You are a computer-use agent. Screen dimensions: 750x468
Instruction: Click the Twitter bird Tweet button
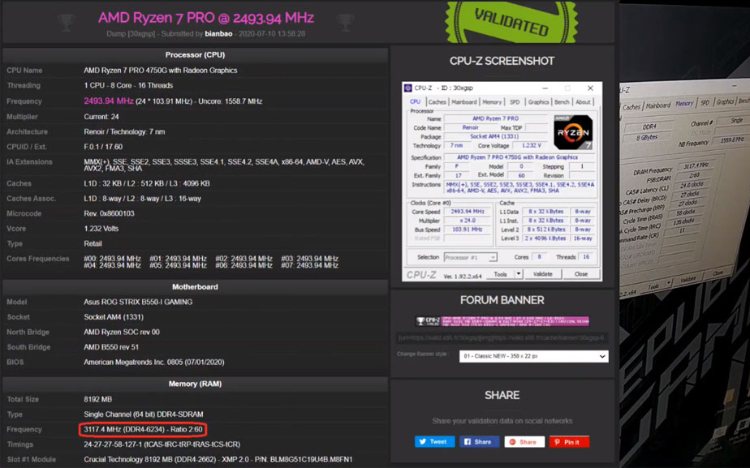click(x=434, y=442)
